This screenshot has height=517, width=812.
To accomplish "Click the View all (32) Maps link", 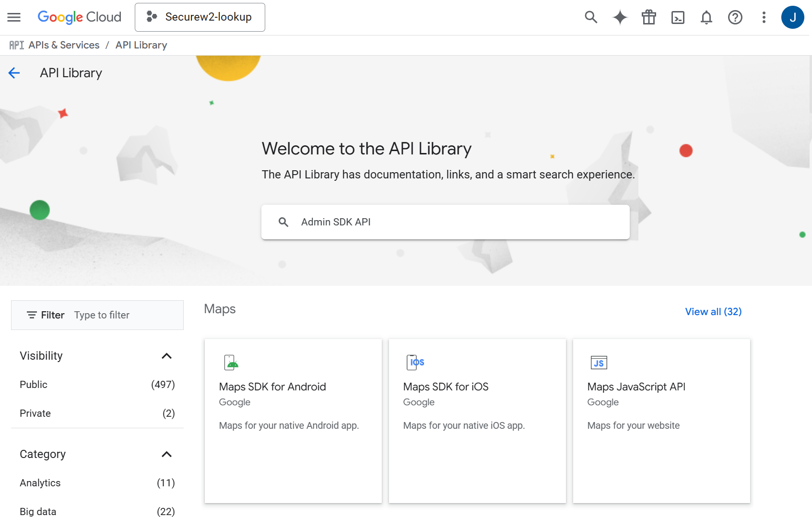I will 713,312.
